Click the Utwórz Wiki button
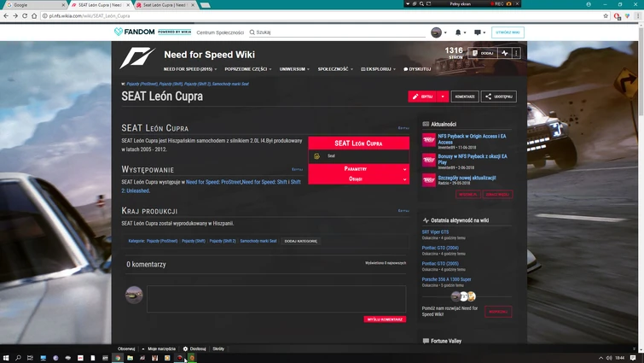 click(508, 32)
